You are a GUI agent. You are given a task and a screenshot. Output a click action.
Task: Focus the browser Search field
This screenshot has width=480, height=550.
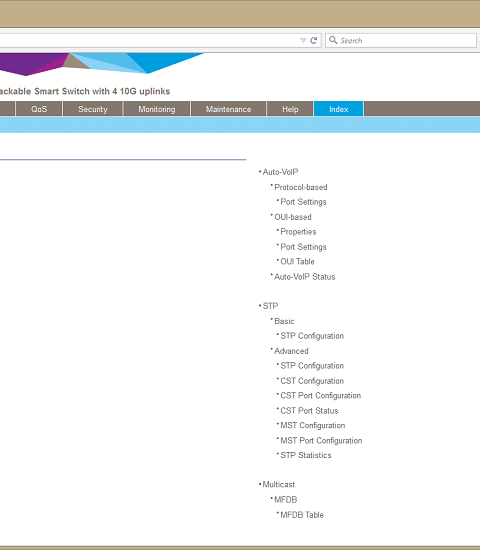401,40
